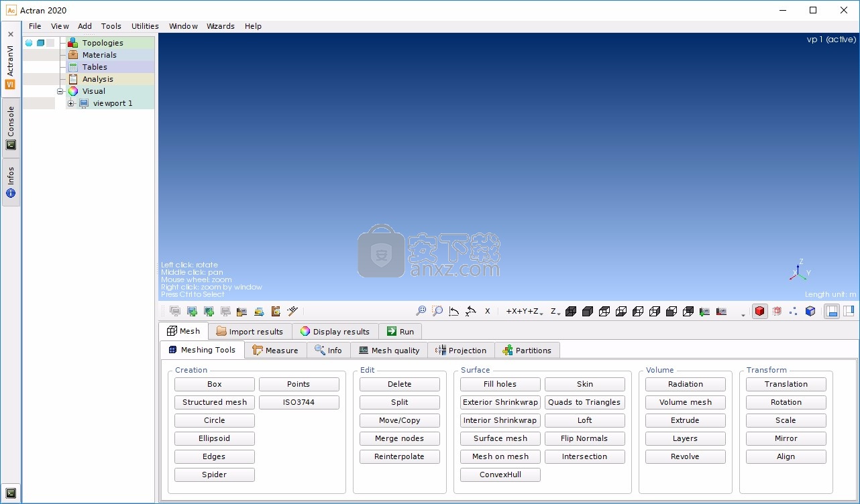The height and width of the screenshot is (504, 860).
Task: Open the Console side panel tab
Action: click(11, 128)
